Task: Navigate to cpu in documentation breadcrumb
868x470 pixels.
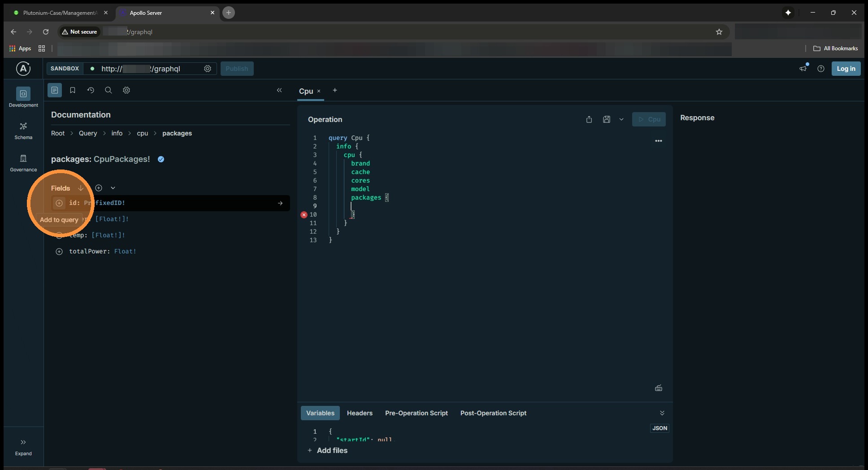Action: pyautogui.click(x=142, y=133)
